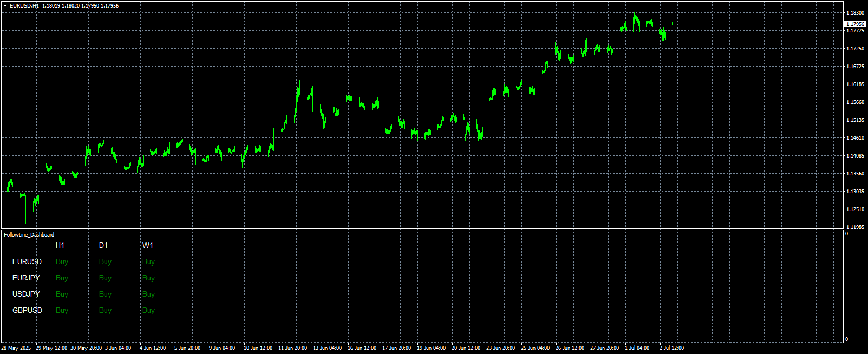Click the 3 Jun 04:00 time label

pyautogui.click(x=118, y=348)
